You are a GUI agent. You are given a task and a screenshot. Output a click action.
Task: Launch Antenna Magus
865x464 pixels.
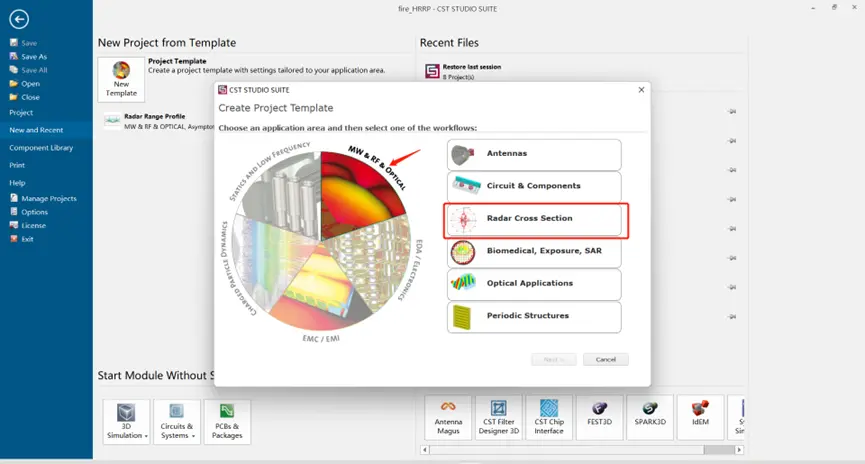[448, 418]
